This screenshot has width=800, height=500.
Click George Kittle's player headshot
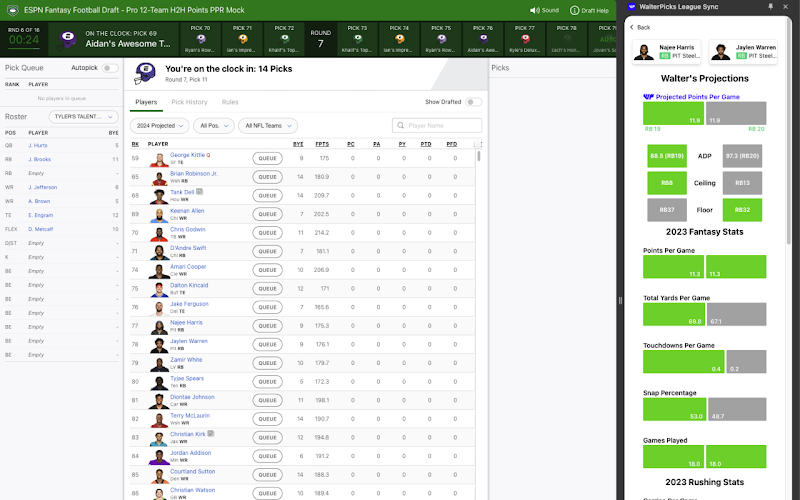click(x=159, y=159)
